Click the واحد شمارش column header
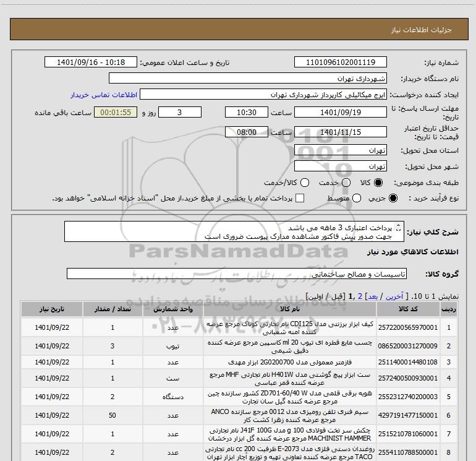The image size is (476, 461). [172, 309]
